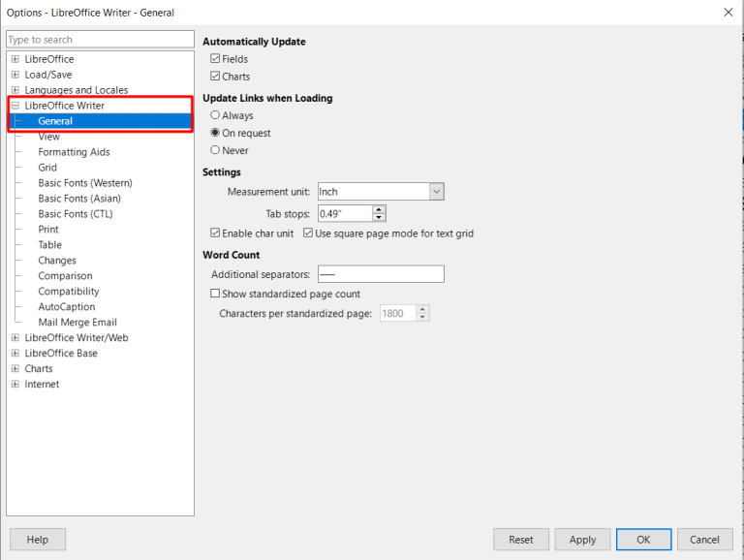Open Basic Fonts (Western) page
The width and height of the screenshot is (744, 560).
[85, 183]
